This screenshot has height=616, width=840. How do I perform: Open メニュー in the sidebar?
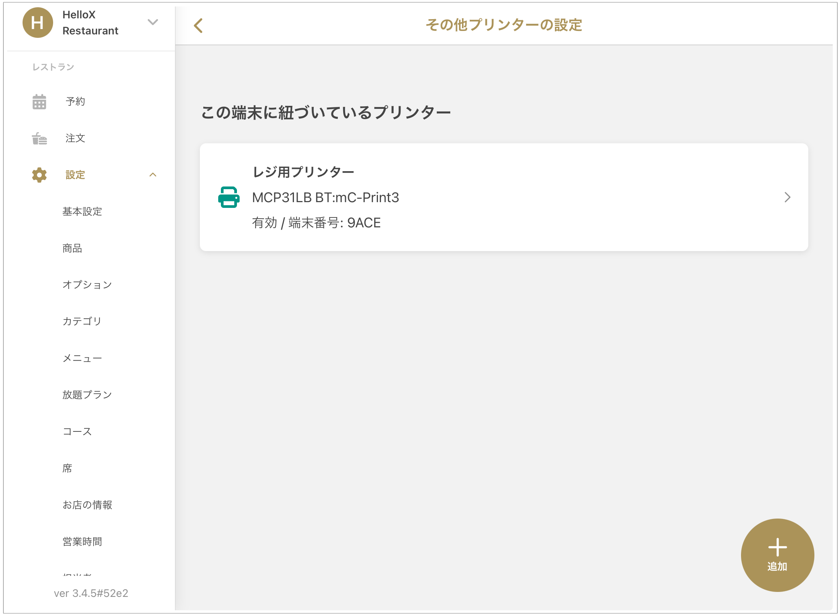click(x=82, y=358)
